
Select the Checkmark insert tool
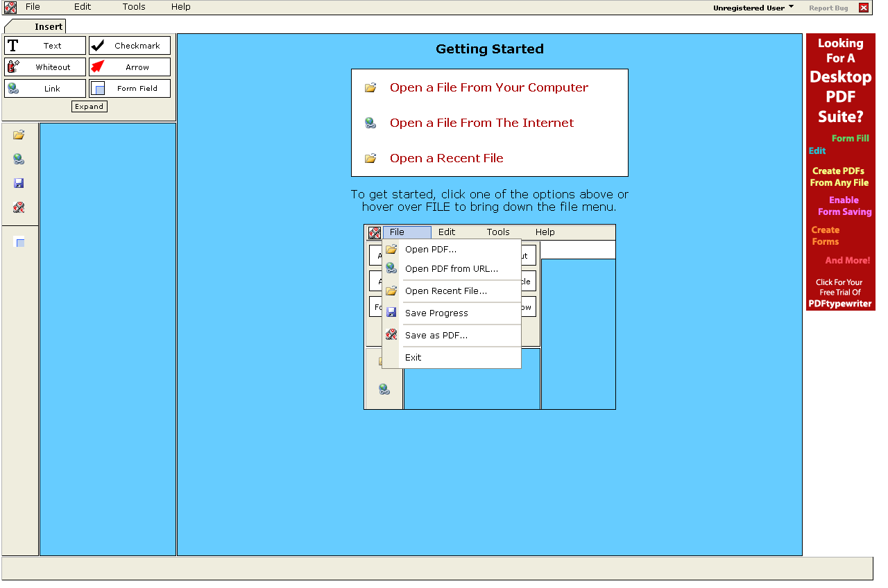coord(130,46)
